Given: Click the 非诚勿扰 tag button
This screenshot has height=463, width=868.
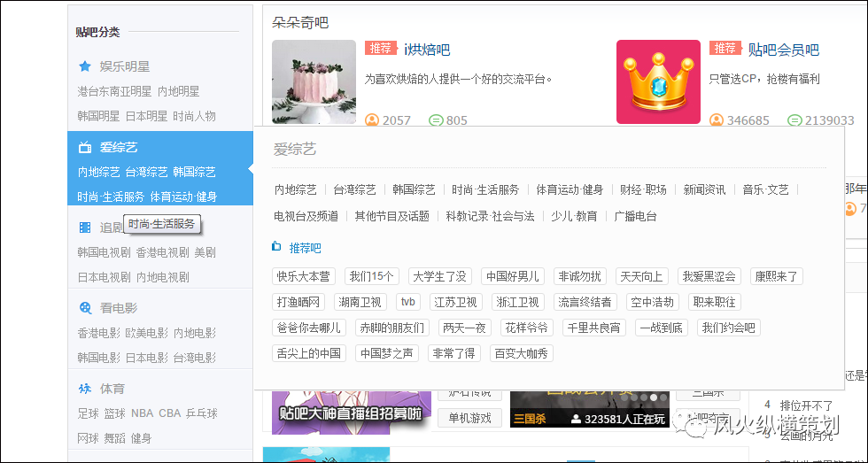Looking at the screenshot, I should coord(579,276).
